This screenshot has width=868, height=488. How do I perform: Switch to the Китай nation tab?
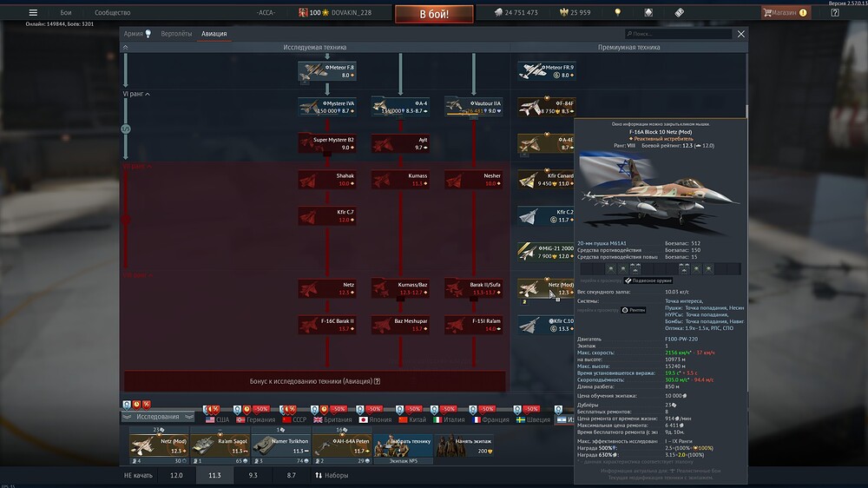click(x=412, y=419)
